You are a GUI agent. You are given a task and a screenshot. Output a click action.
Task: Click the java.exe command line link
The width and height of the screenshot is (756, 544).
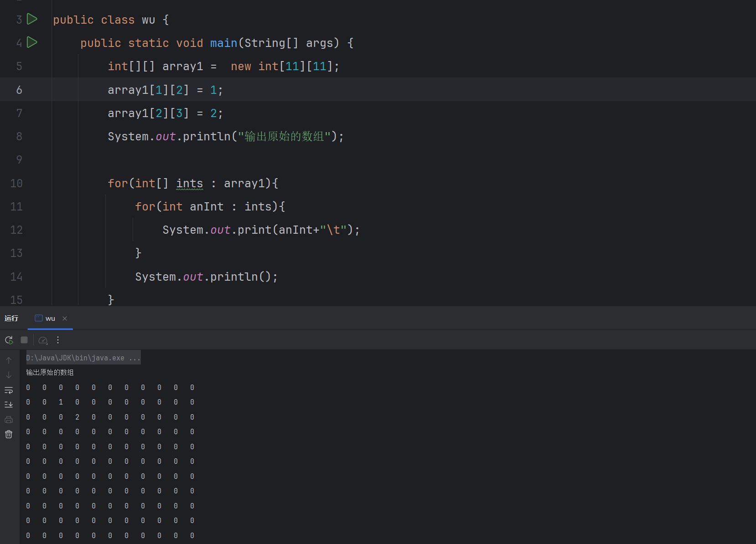pyautogui.click(x=83, y=358)
